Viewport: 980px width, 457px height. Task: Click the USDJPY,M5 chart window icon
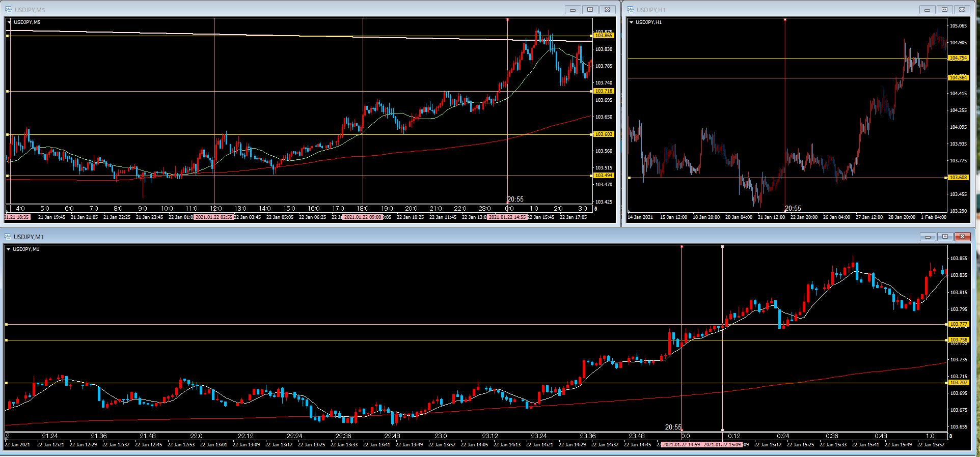(x=9, y=10)
